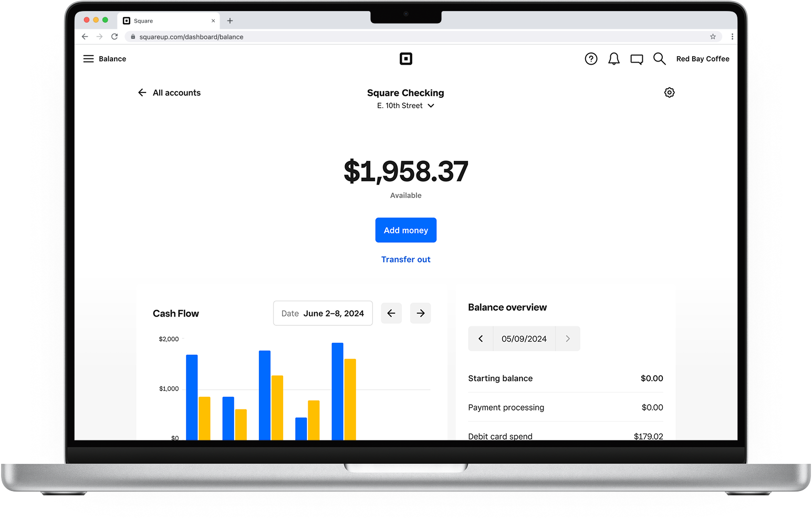Viewport: 812px width, 532px height.
Task: Open the 05/09/2024 date control
Action: (x=524, y=339)
